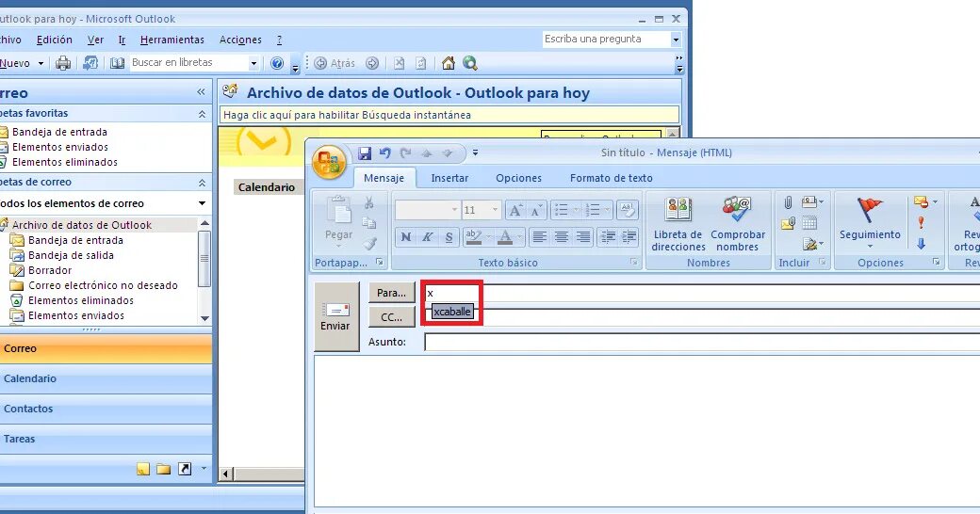Open the Insertar ribbon tab
Image resolution: width=980 pixels, height=514 pixels.
coord(449,178)
